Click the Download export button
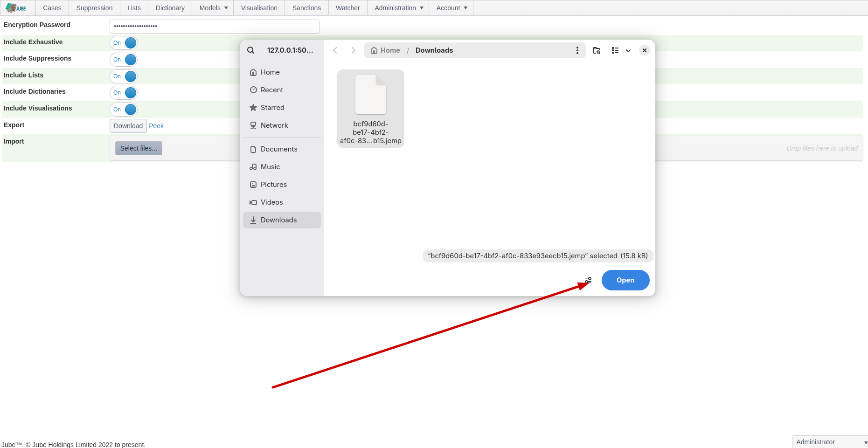 coord(128,126)
